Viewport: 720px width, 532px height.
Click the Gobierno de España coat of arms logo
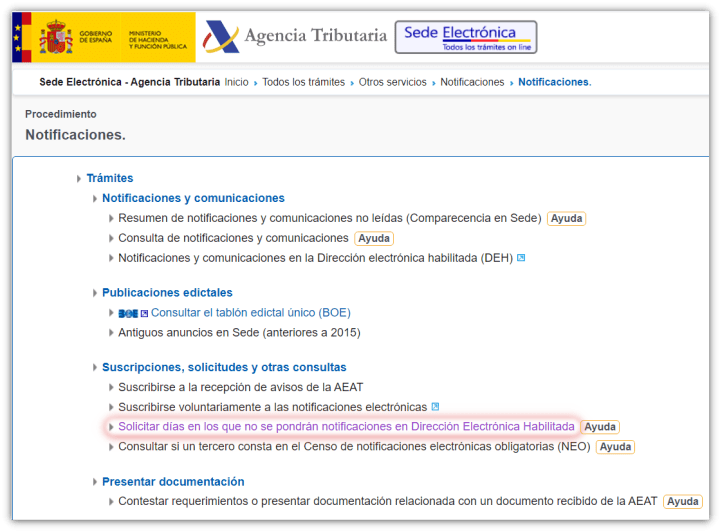click(56, 37)
